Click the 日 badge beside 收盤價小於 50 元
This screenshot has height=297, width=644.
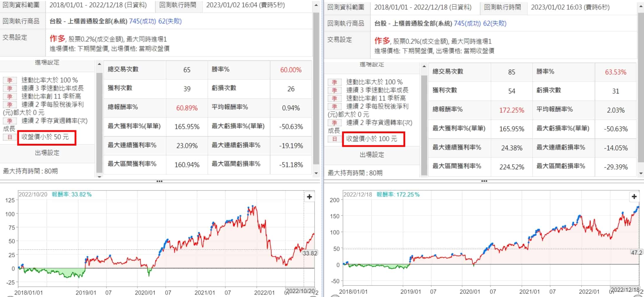[10, 137]
